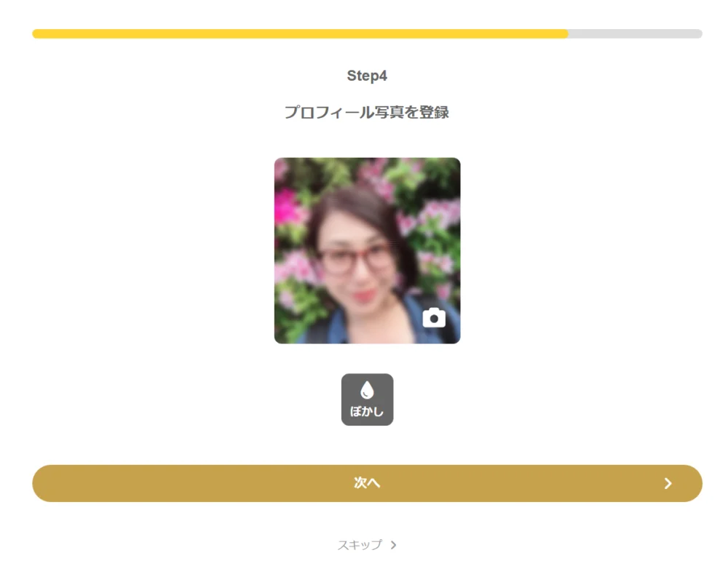Click the ぼかし text label under the drop
Viewport: 728px width, 561px height.
tap(367, 412)
